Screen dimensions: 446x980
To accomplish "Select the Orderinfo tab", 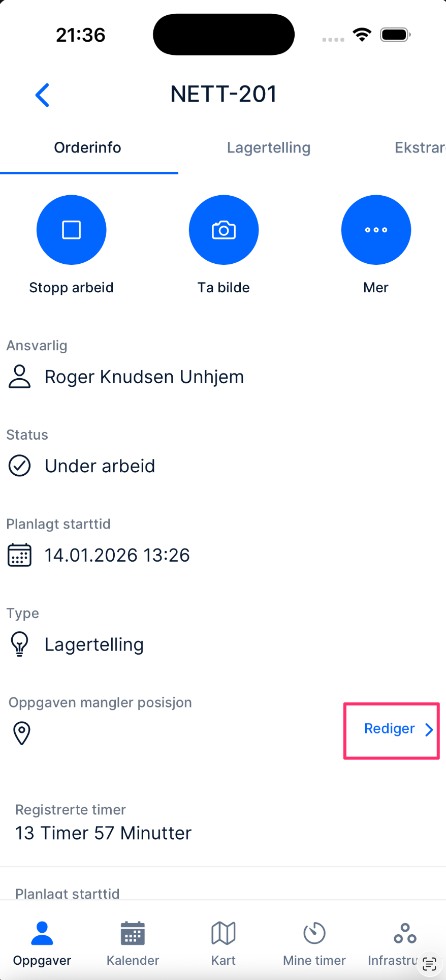I will click(88, 148).
